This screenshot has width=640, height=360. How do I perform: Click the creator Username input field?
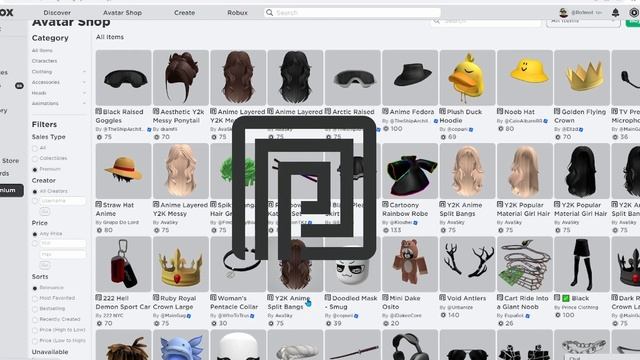click(x=63, y=201)
